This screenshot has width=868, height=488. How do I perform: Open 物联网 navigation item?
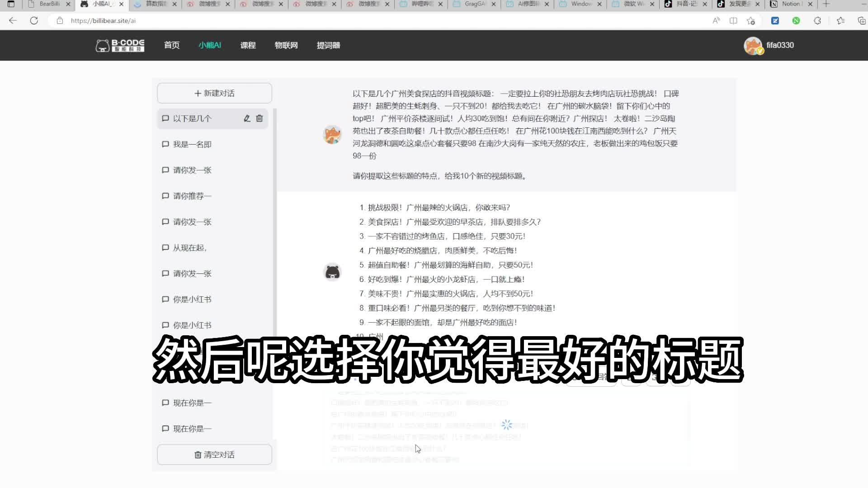pos(286,45)
